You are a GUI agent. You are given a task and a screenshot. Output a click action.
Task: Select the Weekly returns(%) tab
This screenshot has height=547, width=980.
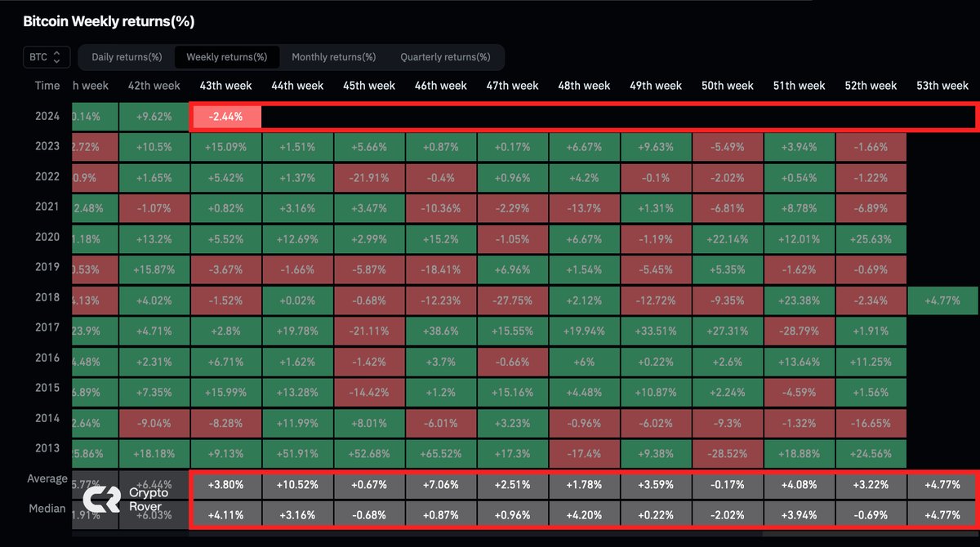227,57
